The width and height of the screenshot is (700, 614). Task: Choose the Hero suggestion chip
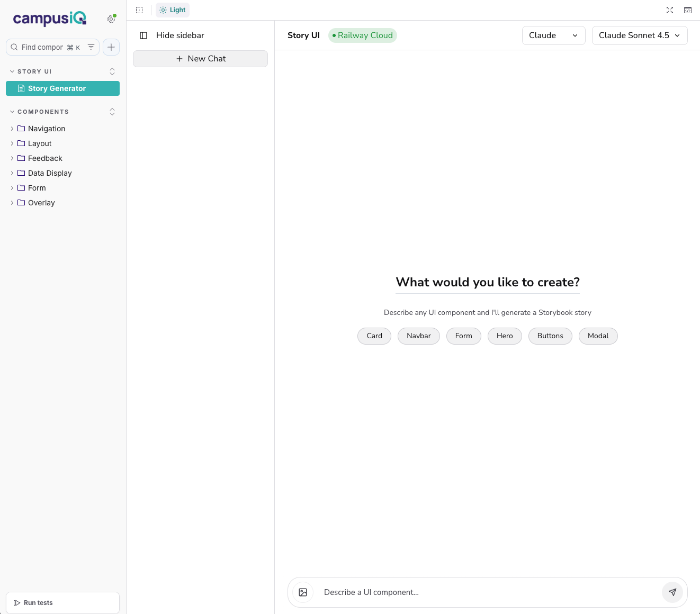[504, 336]
